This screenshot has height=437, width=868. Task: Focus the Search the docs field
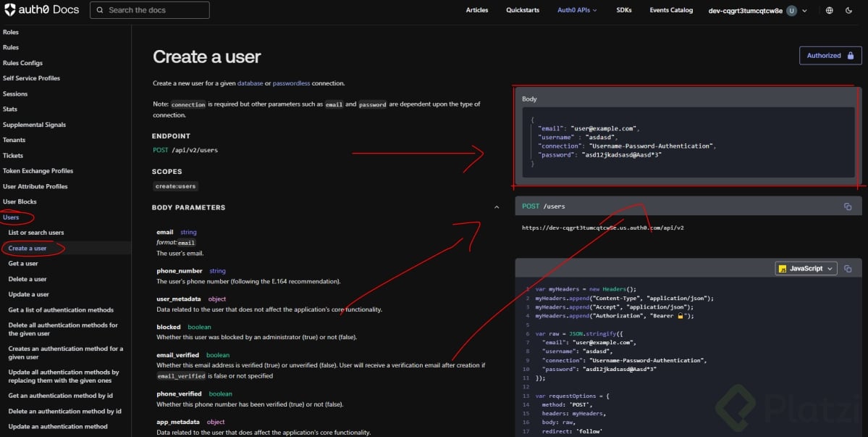[149, 10]
